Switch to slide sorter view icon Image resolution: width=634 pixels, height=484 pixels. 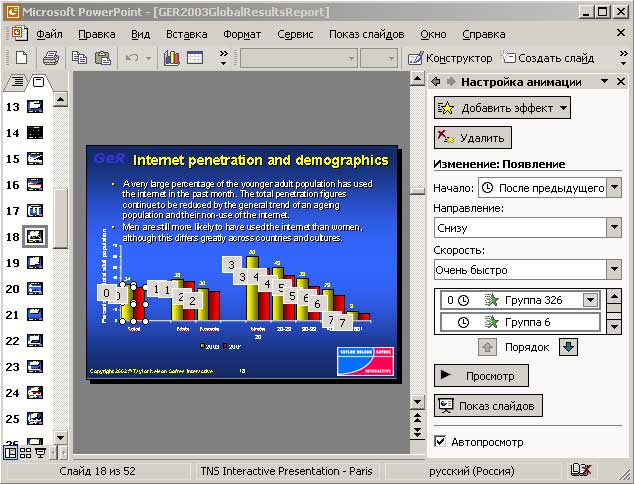pyautogui.click(x=26, y=453)
